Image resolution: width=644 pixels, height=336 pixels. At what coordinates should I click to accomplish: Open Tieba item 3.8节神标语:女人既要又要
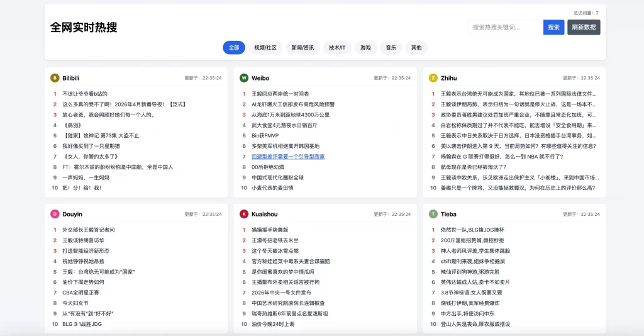tap(472, 293)
